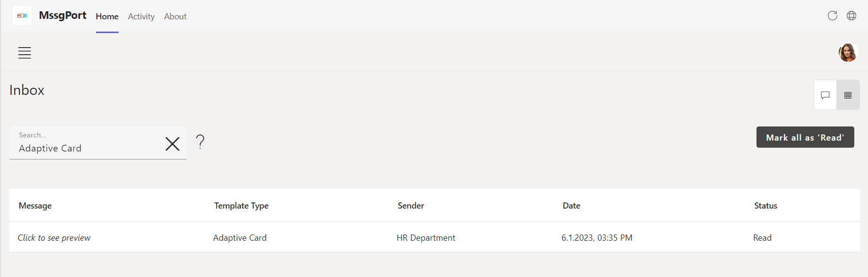
Task: Open 'Click to see preview' link
Action: click(x=54, y=237)
